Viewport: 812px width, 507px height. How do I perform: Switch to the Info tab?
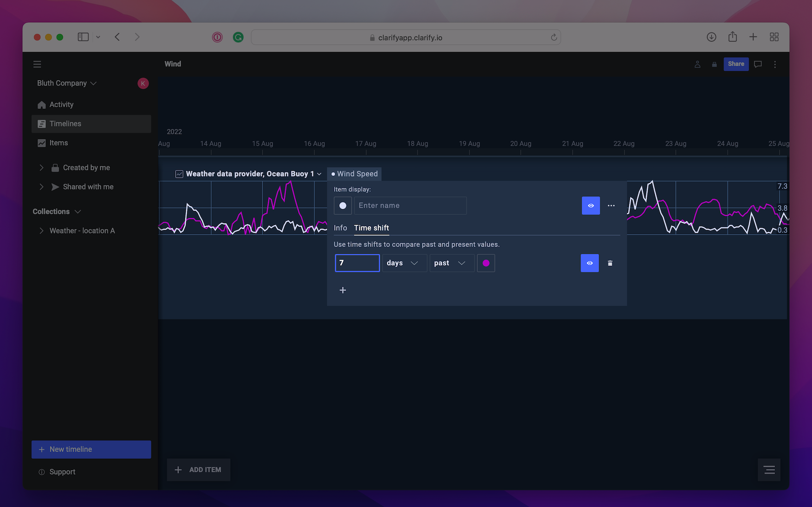pyautogui.click(x=340, y=228)
